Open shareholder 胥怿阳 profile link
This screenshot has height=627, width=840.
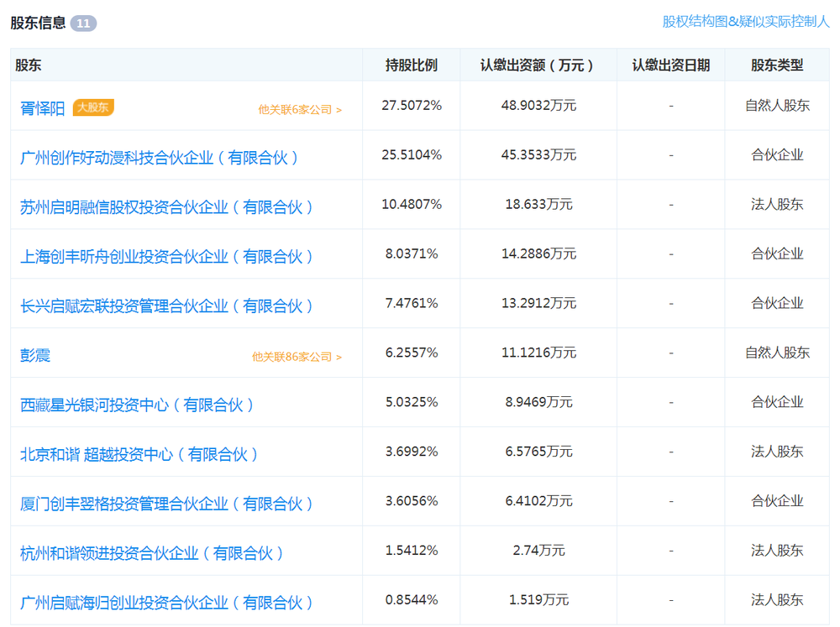(x=42, y=108)
